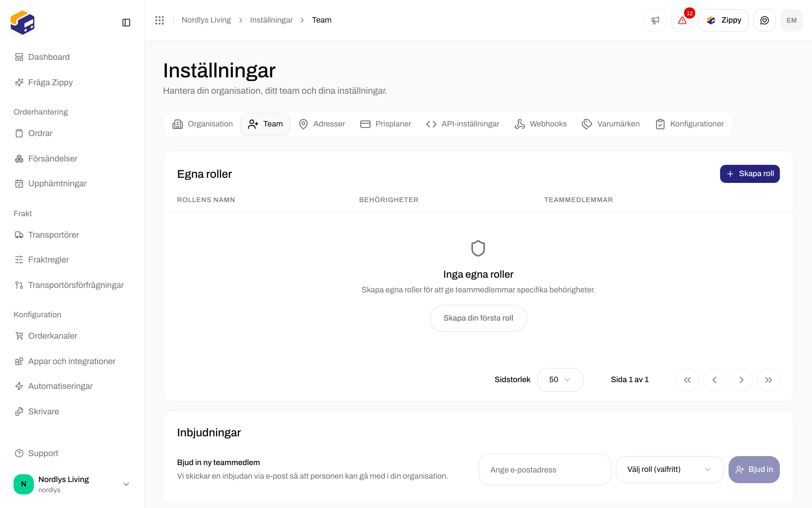The width and height of the screenshot is (812, 508).
Task: Open Fraktregler in sidebar
Action: (72, 260)
